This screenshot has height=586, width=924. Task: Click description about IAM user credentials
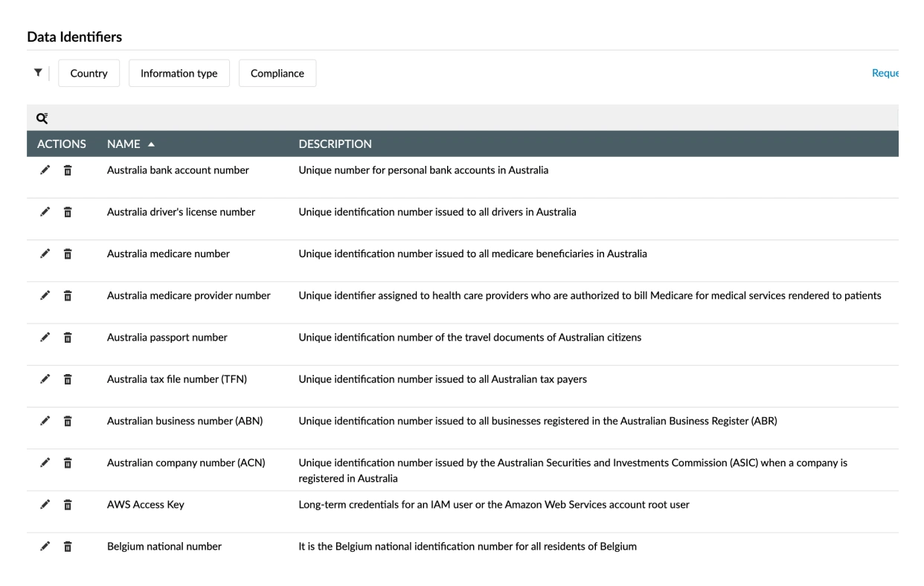point(494,505)
